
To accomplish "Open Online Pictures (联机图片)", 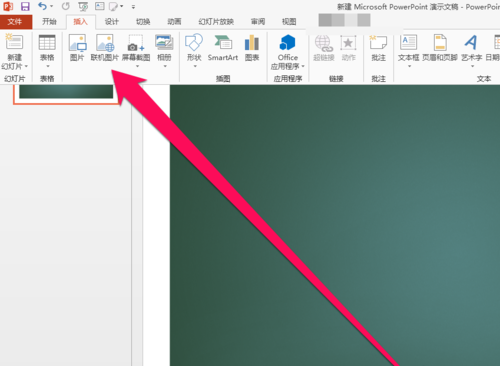I will 105,43.
